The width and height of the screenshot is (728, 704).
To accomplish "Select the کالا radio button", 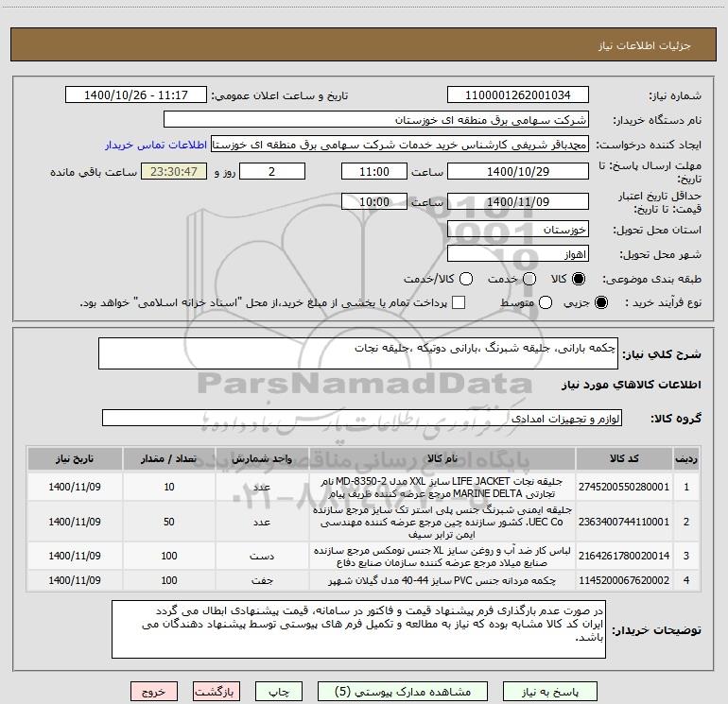I will (x=580, y=280).
